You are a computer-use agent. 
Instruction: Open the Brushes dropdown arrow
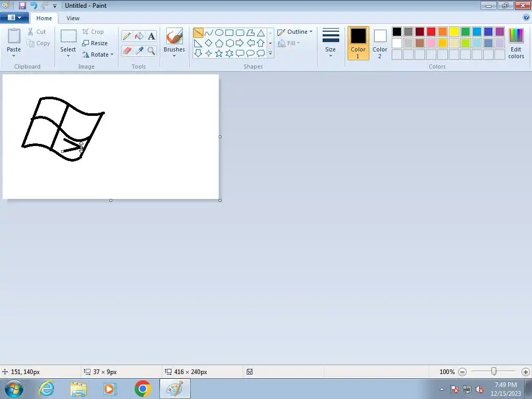174,56
